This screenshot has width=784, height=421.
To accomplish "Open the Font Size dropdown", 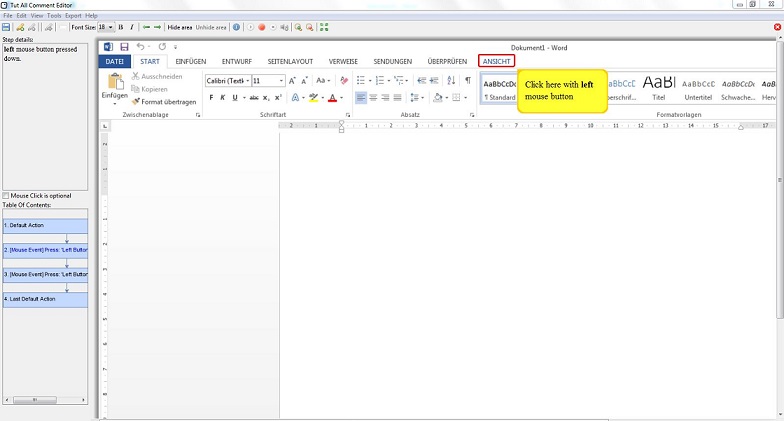I will point(111,27).
